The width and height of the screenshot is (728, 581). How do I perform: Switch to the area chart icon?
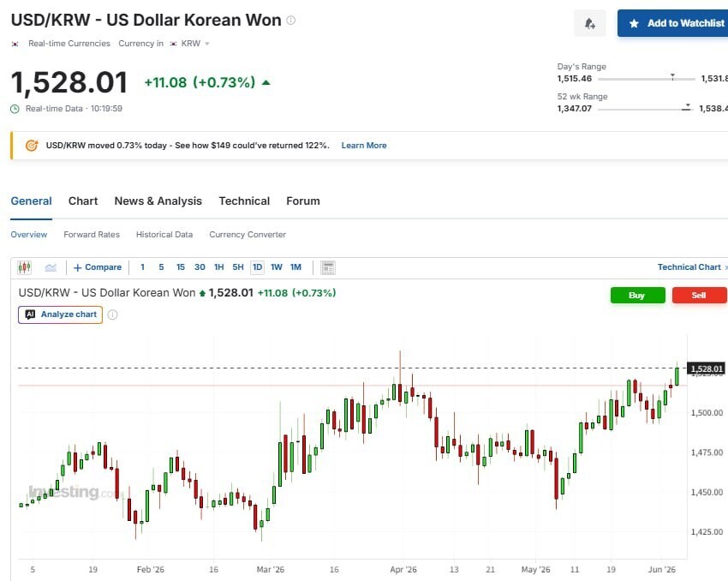[51, 267]
